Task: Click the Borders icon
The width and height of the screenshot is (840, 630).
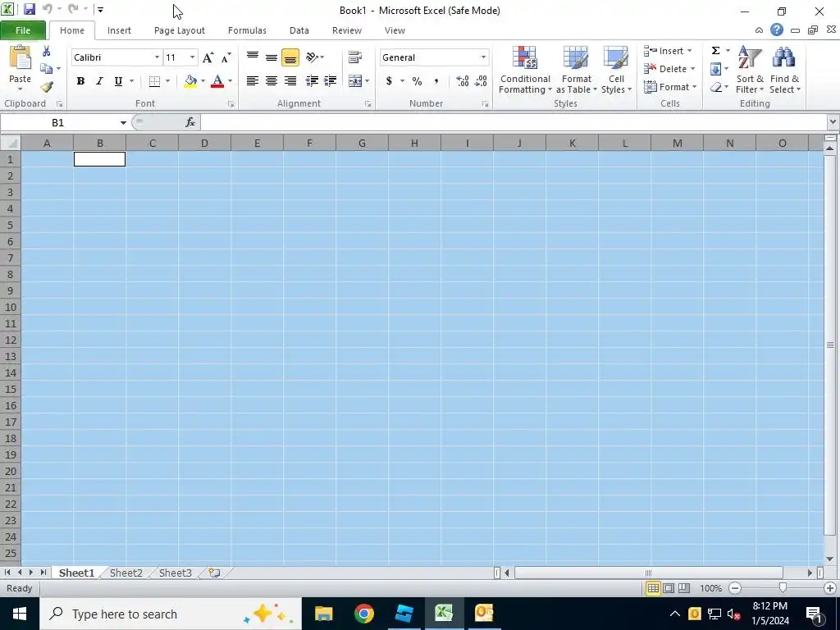Action: [x=154, y=81]
